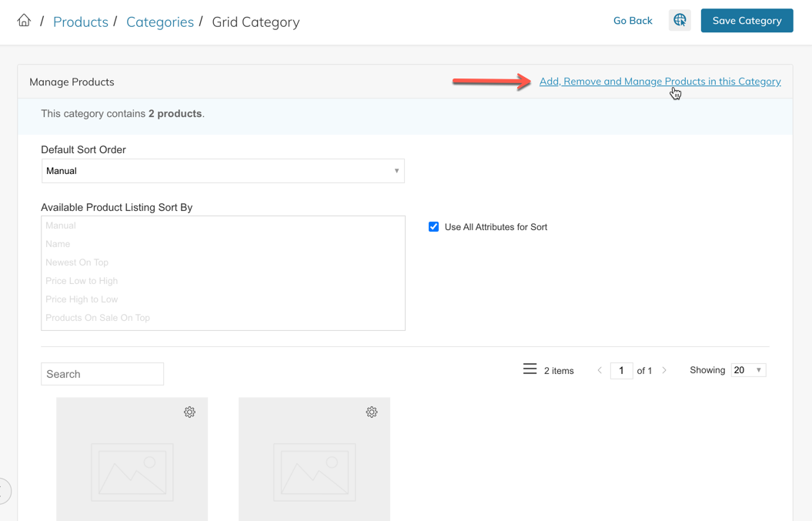
Task: Click the Save Category button
Action: (747, 21)
